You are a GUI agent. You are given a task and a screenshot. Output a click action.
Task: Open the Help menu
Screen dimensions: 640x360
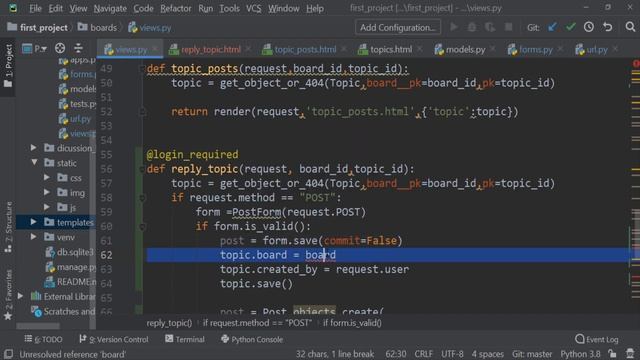point(315,8)
